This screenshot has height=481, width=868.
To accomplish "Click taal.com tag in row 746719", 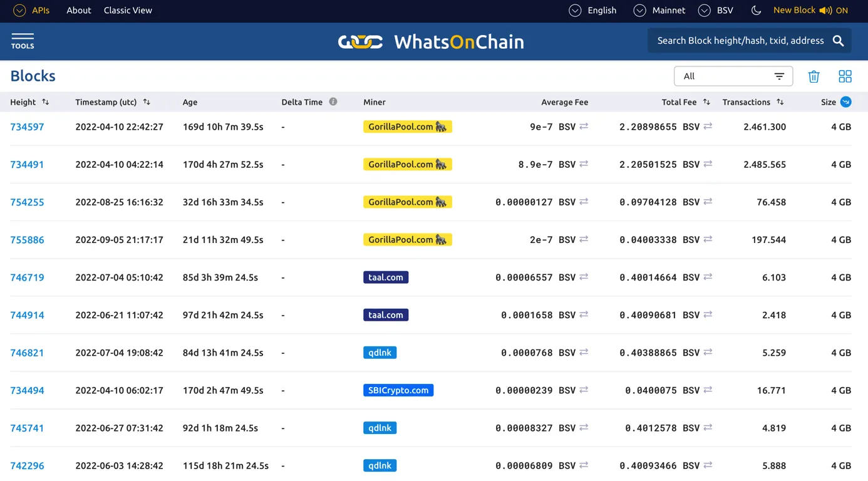I will [x=386, y=277].
